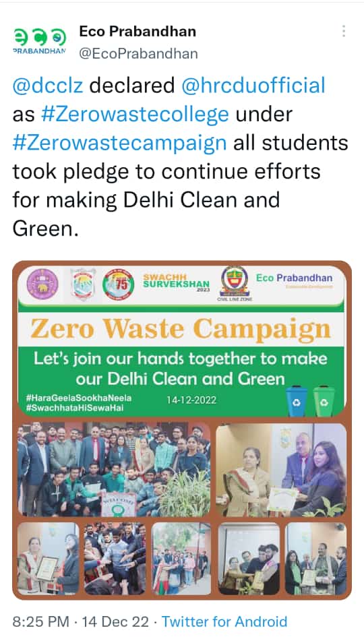Click the red 75 anniversary emblem
Viewport: 364px width, 643px height.
point(119,284)
